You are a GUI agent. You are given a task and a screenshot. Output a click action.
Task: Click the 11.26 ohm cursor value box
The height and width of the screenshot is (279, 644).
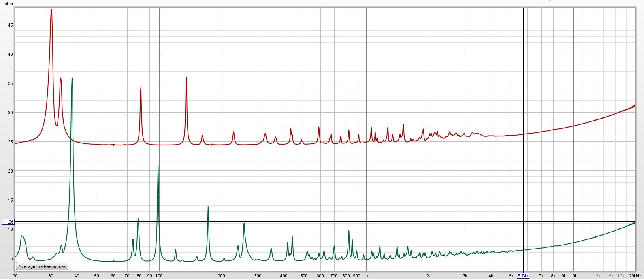(x=8, y=222)
